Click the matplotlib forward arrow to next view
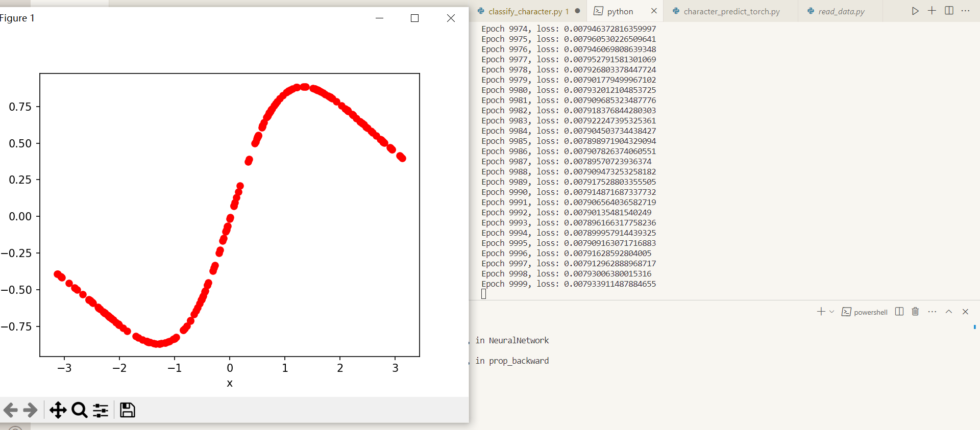This screenshot has width=980, height=430. pyautogui.click(x=31, y=410)
